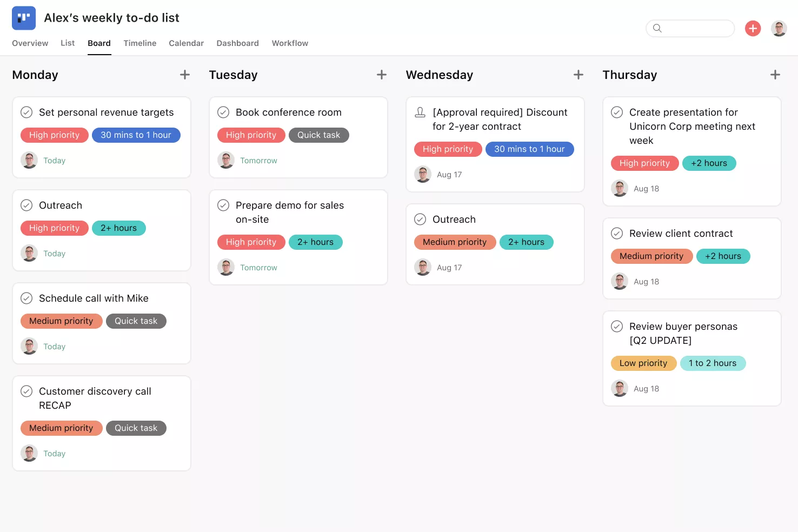Add a task to the Thursday column
The width and height of the screenshot is (798, 532).
(775, 75)
